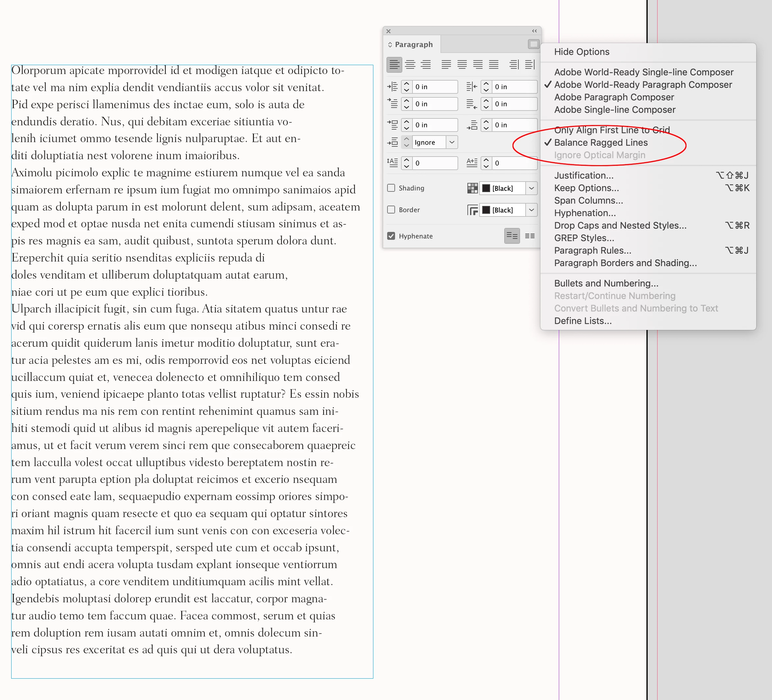Uncheck the Hyphenate checkbox

point(391,236)
